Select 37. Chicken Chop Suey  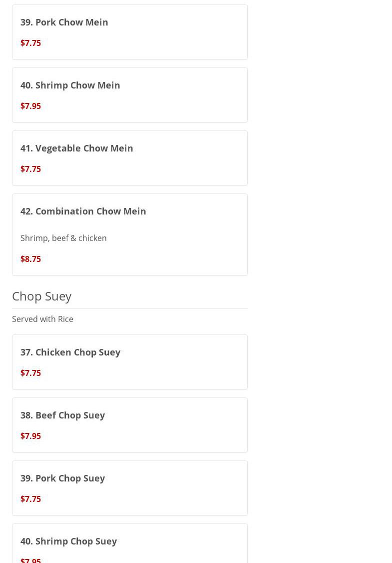[70, 352]
